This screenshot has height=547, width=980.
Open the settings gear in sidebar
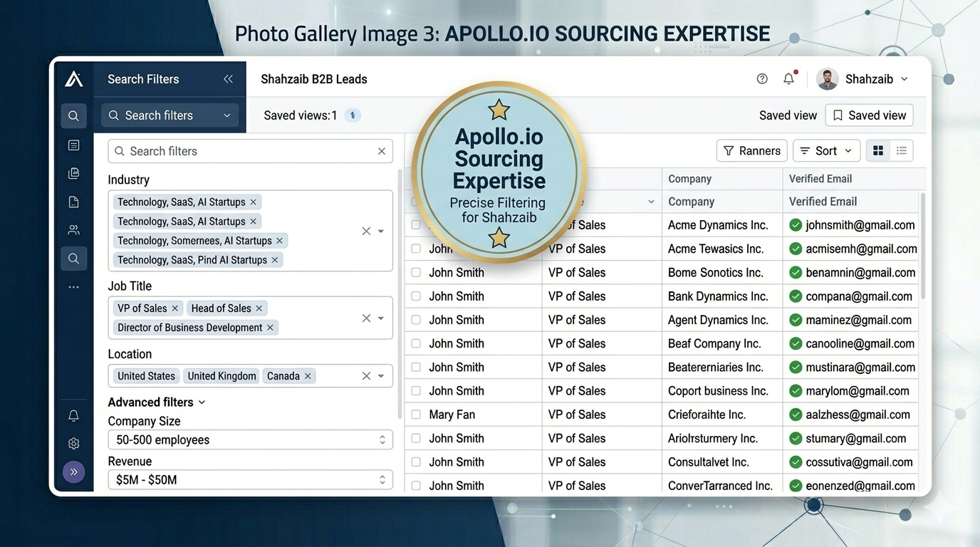pyautogui.click(x=73, y=444)
